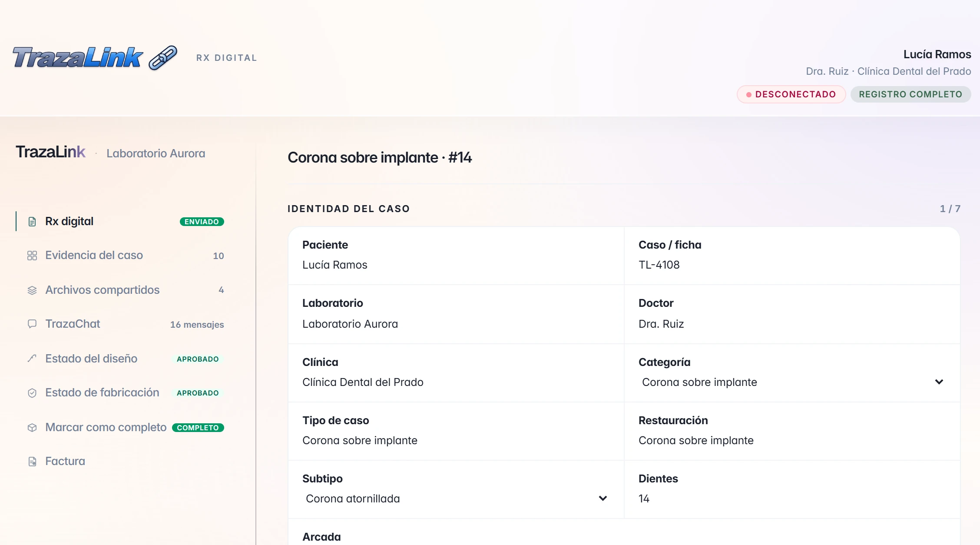The image size is (980, 545).
Task: Click the TrazaChat speech bubble icon
Action: tap(32, 324)
